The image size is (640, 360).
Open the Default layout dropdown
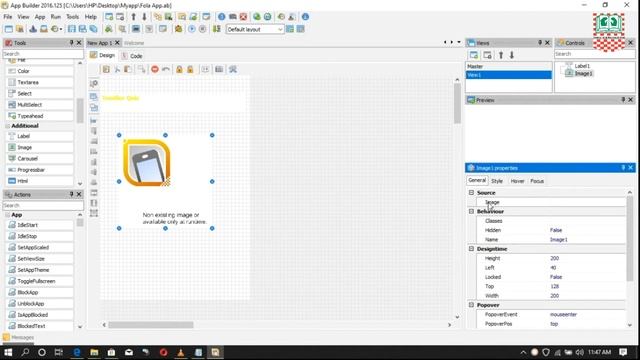tap(280, 29)
